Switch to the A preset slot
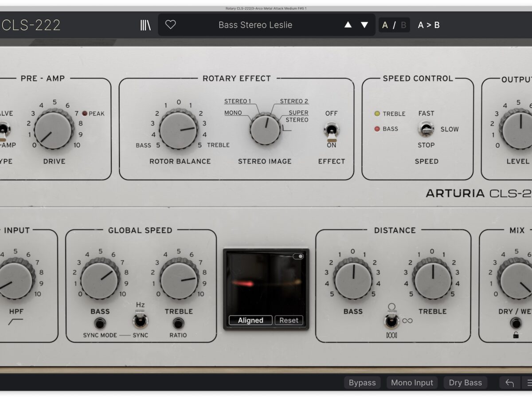This screenshot has height=399, width=532. pyautogui.click(x=385, y=25)
